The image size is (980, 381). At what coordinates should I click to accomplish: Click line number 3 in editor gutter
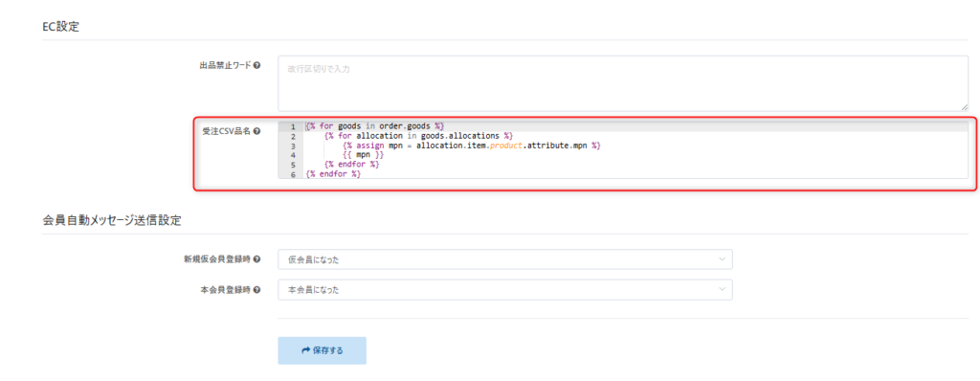293,146
